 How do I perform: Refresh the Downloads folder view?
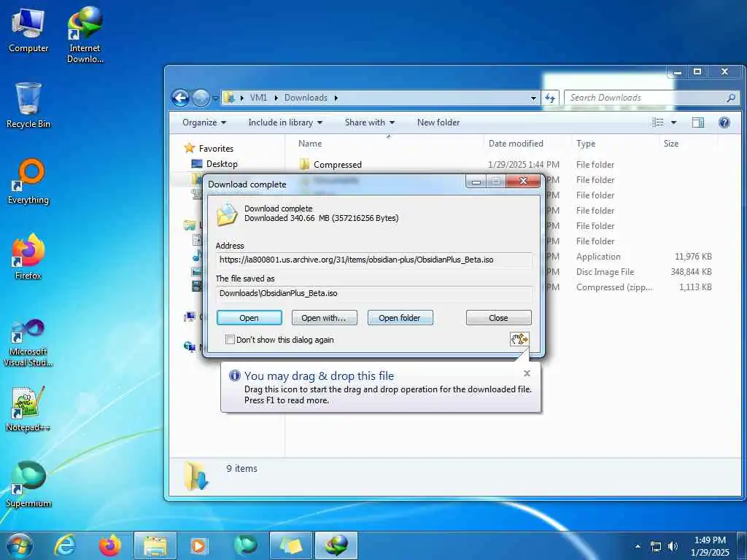pos(550,98)
